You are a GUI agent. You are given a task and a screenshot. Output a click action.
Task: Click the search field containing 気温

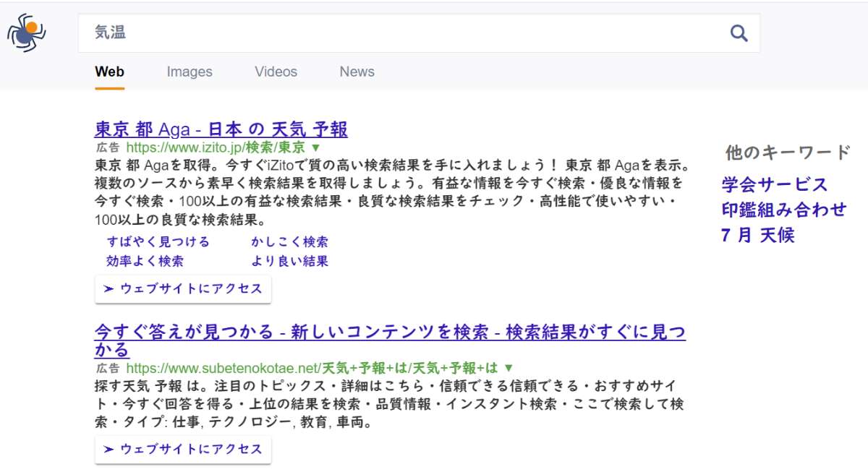(x=405, y=33)
